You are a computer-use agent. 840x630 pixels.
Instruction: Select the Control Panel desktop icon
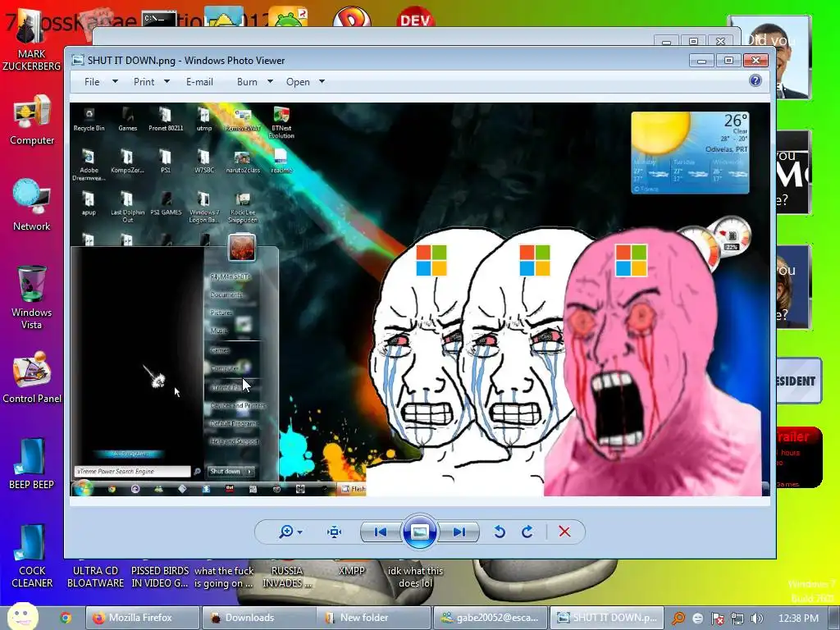[x=32, y=377]
